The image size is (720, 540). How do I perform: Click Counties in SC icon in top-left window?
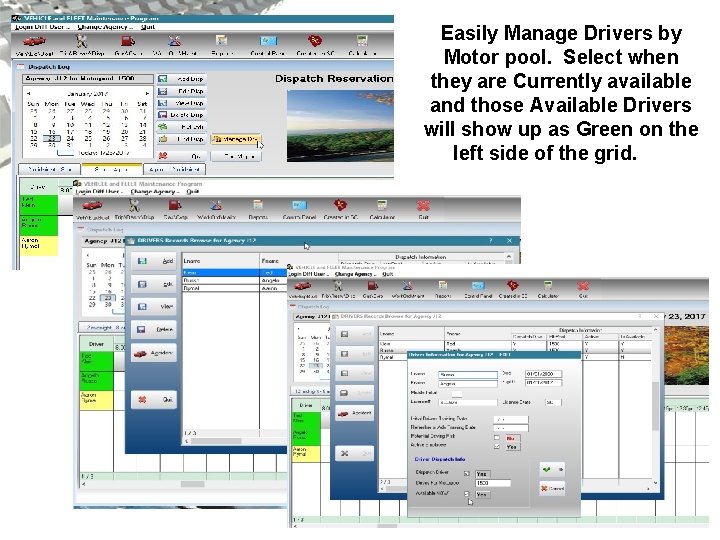pos(315,41)
